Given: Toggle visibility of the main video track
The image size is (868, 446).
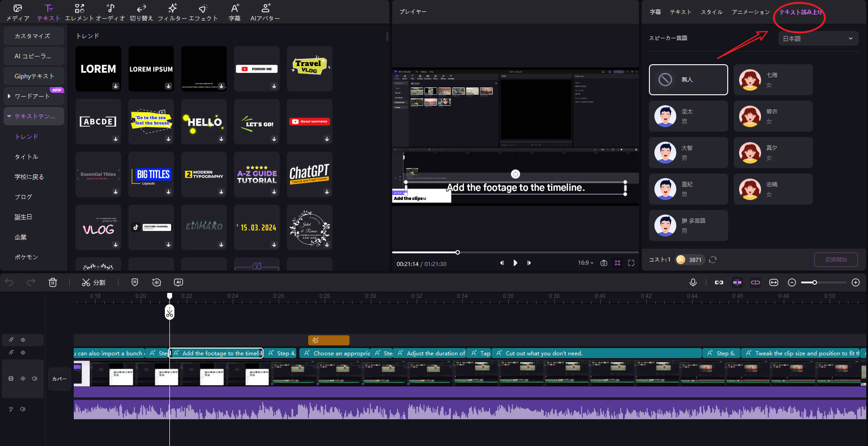Looking at the screenshot, I should click(23, 379).
